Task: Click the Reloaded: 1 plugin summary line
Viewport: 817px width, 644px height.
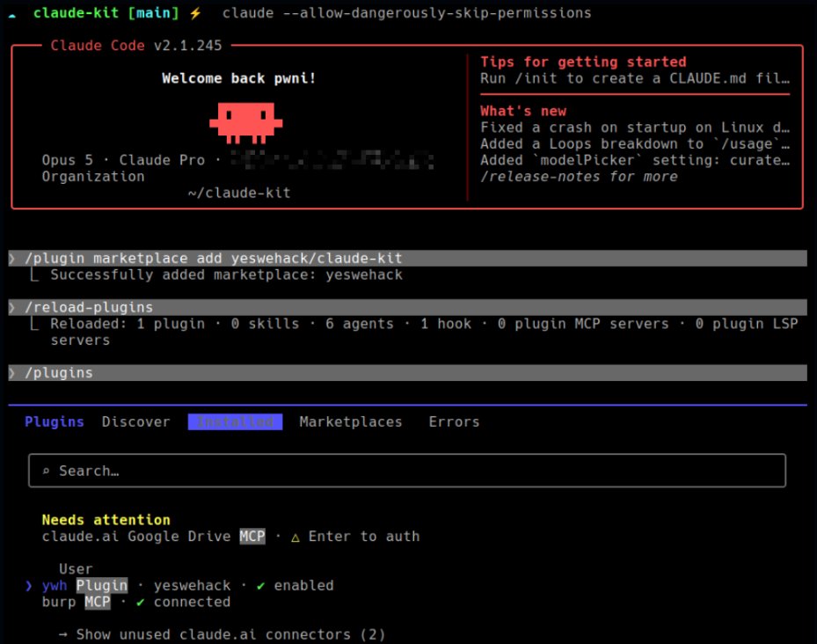Action: click(x=424, y=332)
